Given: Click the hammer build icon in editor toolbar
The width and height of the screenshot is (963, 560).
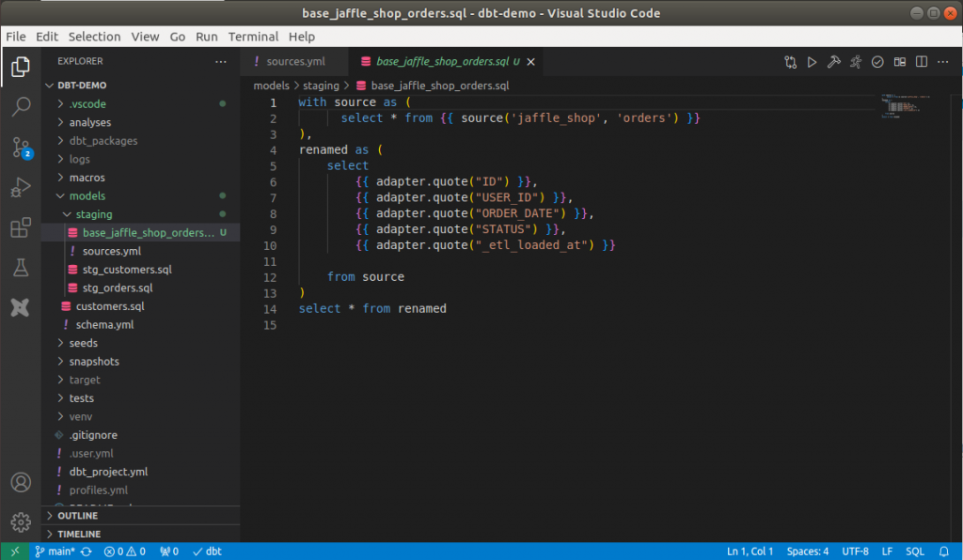Looking at the screenshot, I should coord(833,62).
